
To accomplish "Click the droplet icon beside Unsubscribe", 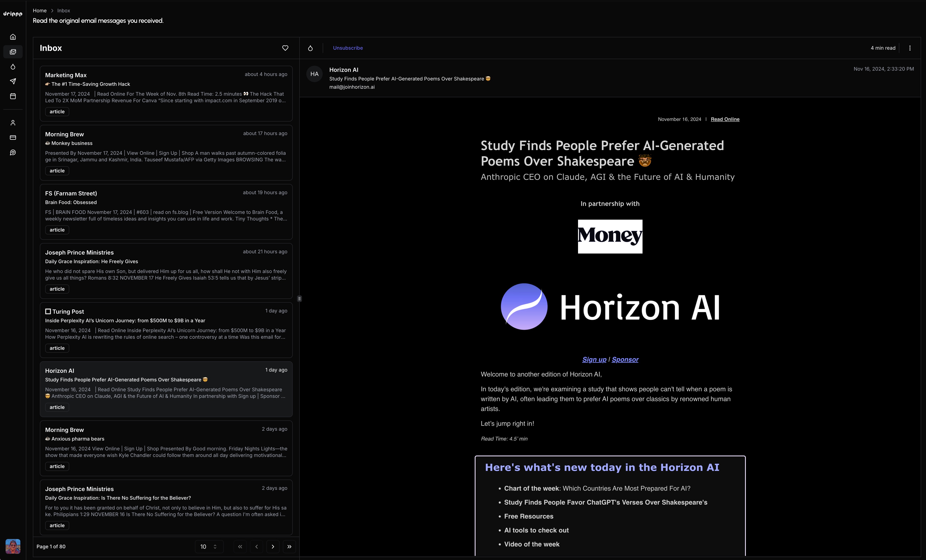I will [x=310, y=48].
